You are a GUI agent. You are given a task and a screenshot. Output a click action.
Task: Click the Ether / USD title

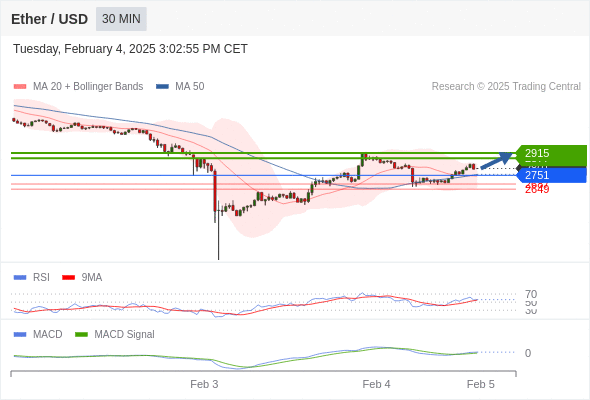(49, 19)
